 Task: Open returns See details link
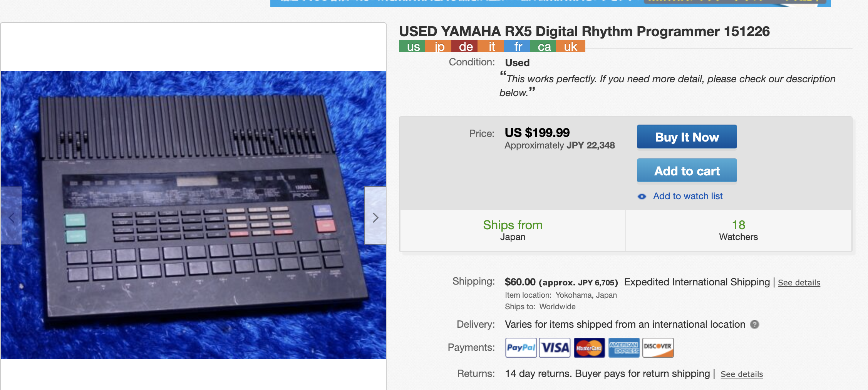click(742, 374)
